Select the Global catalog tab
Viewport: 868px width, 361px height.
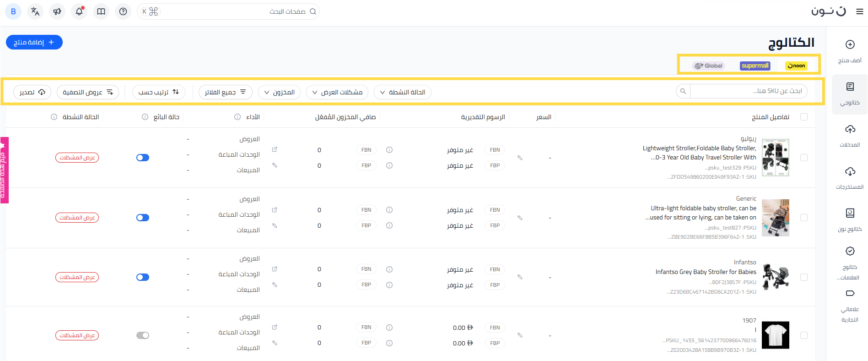coord(708,66)
